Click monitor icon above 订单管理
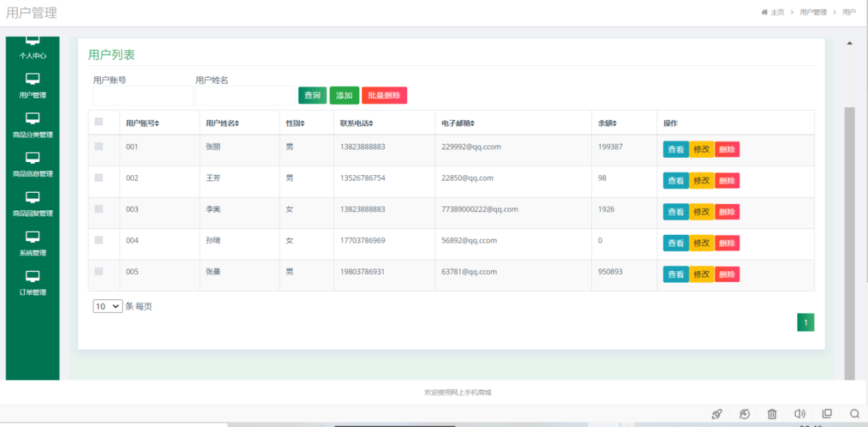This screenshot has height=427, width=868. pos(33,276)
